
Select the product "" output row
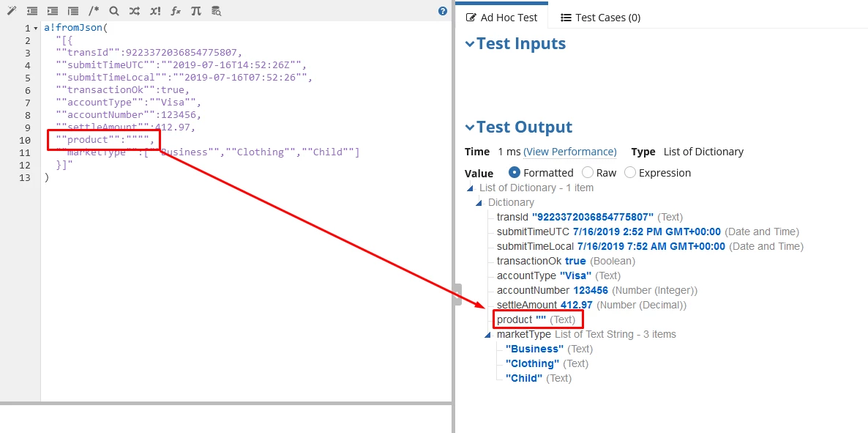click(536, 320)
